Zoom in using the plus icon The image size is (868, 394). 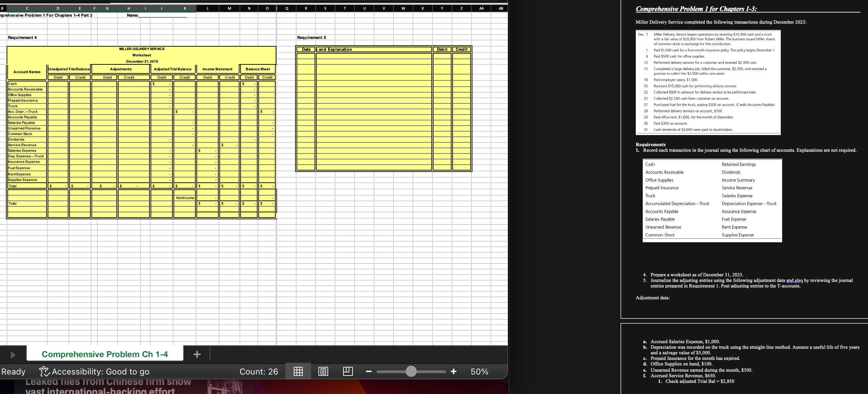pyautogui.click(x=454, y=371)
